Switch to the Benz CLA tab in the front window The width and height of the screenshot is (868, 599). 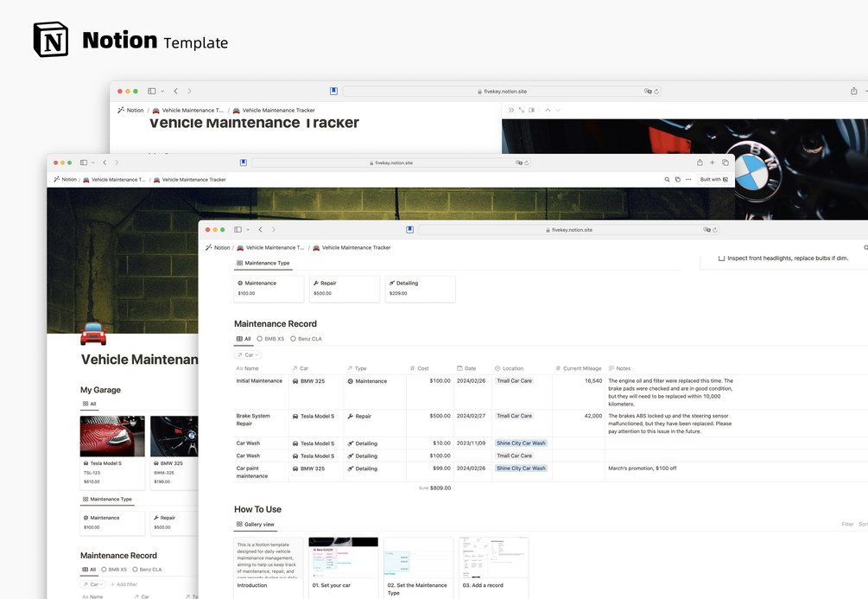click(x=306, y=339)
